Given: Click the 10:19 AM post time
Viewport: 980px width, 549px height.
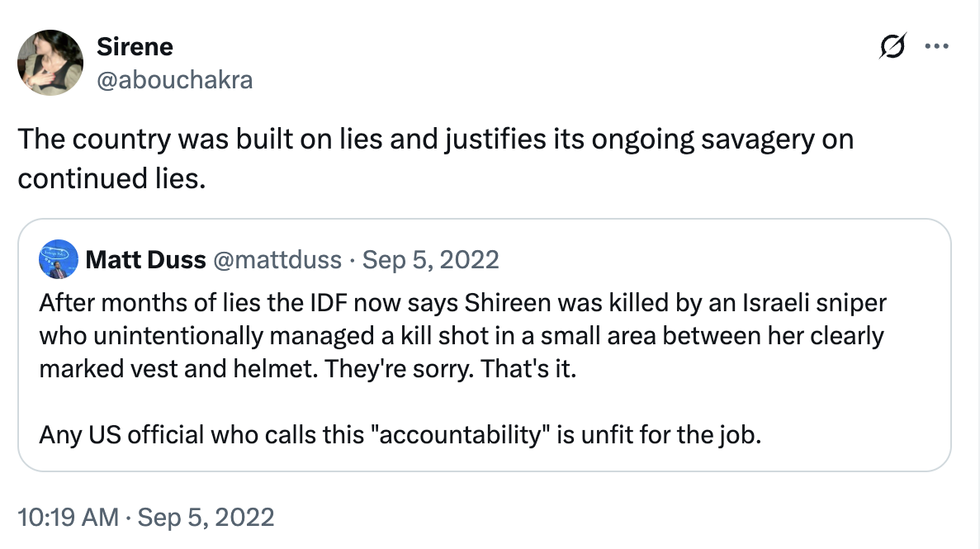Looking at the screenshot, I should tap(67, 518).
